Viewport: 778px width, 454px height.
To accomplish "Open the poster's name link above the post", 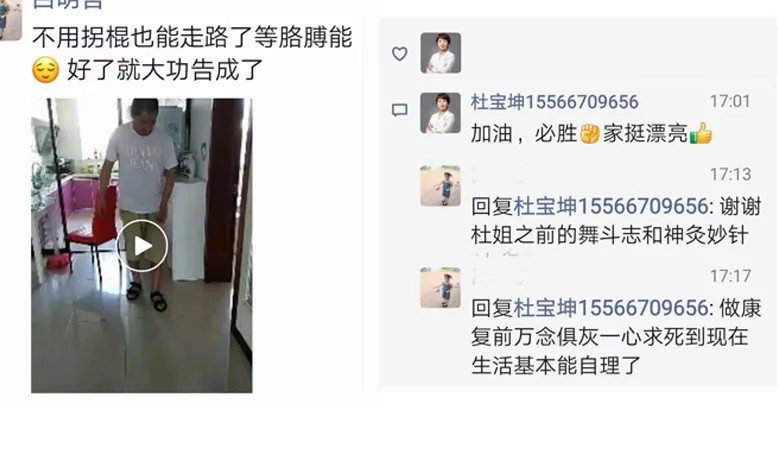I will [68, 4].
